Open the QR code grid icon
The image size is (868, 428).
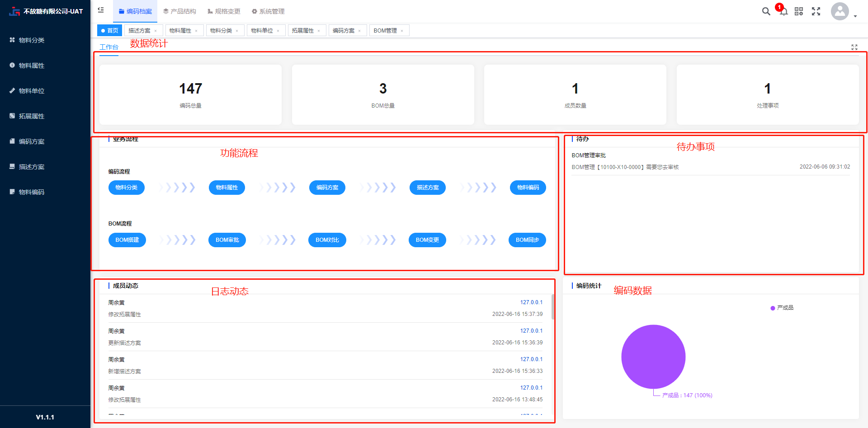pyautogui.click(x=799, y=11)
